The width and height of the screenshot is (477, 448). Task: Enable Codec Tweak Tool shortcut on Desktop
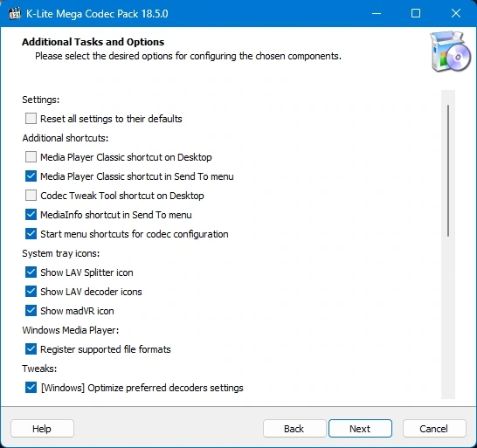(x=31, y=196)
